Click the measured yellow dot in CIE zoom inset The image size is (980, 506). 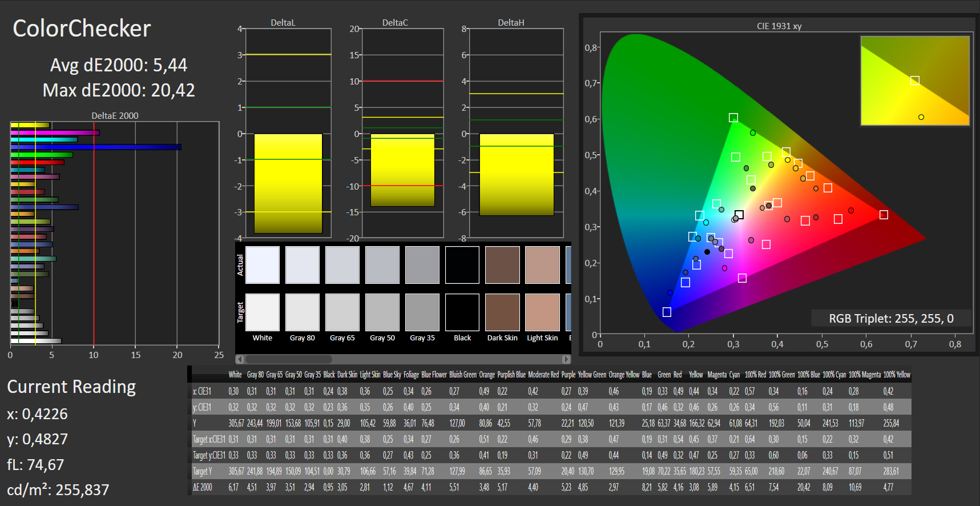click(x=921, y=117)
